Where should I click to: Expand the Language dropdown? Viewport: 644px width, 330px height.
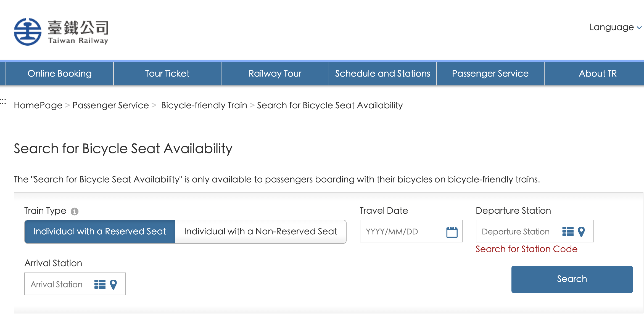[x=615, y=27]
